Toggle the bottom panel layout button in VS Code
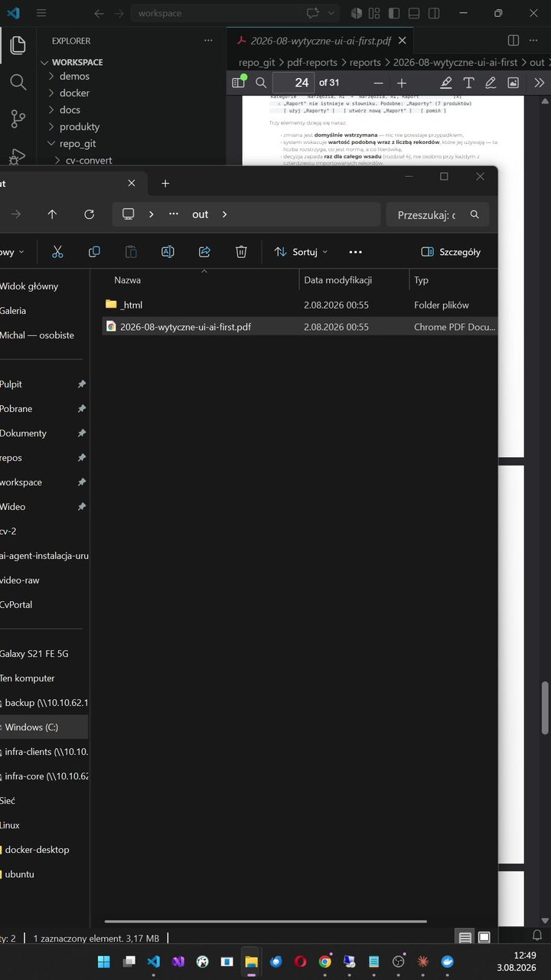551x980 pixels. 414,13
